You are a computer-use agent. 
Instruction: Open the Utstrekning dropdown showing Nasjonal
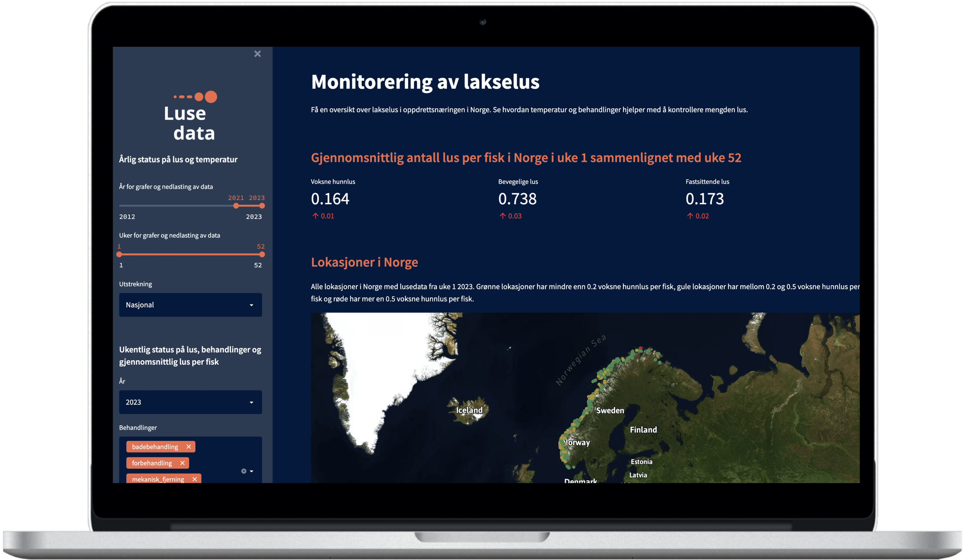coord(190,305)
